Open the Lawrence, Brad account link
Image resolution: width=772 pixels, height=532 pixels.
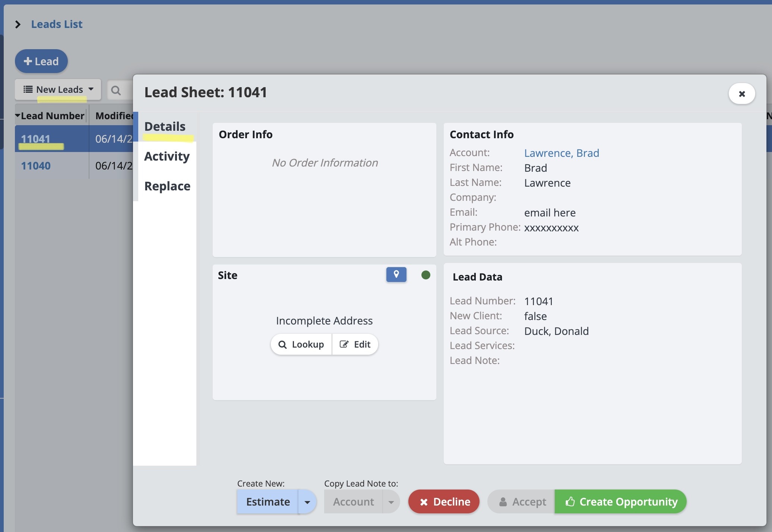click(x=561, y=153)
